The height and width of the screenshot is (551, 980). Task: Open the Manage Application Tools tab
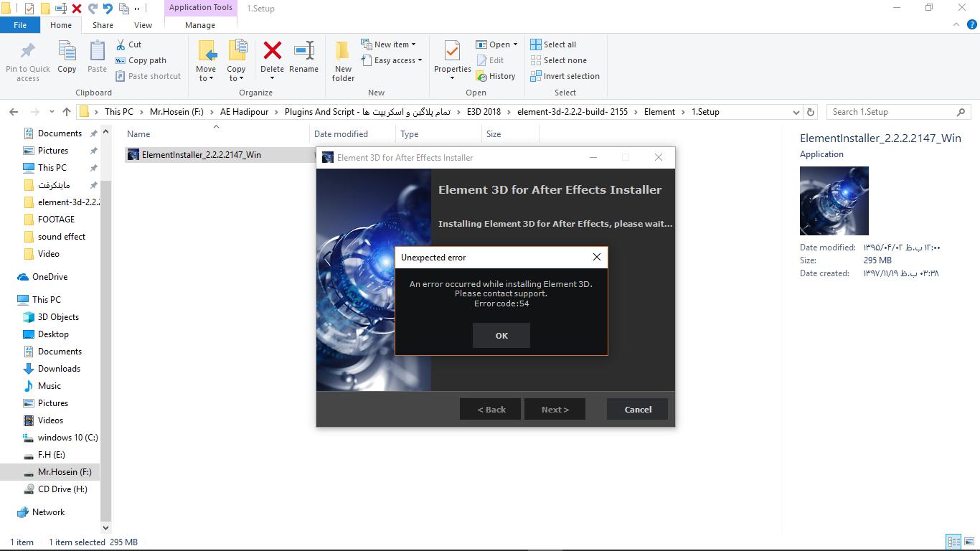[200, 25]
